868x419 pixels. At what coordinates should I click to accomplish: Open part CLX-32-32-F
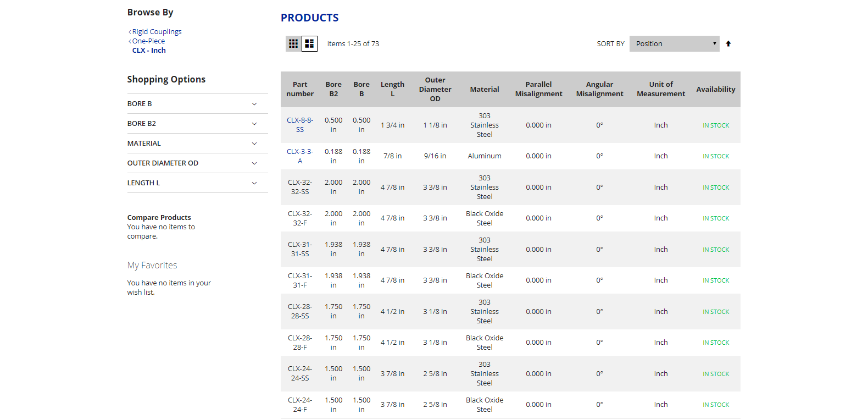click(x=300, y=218)
